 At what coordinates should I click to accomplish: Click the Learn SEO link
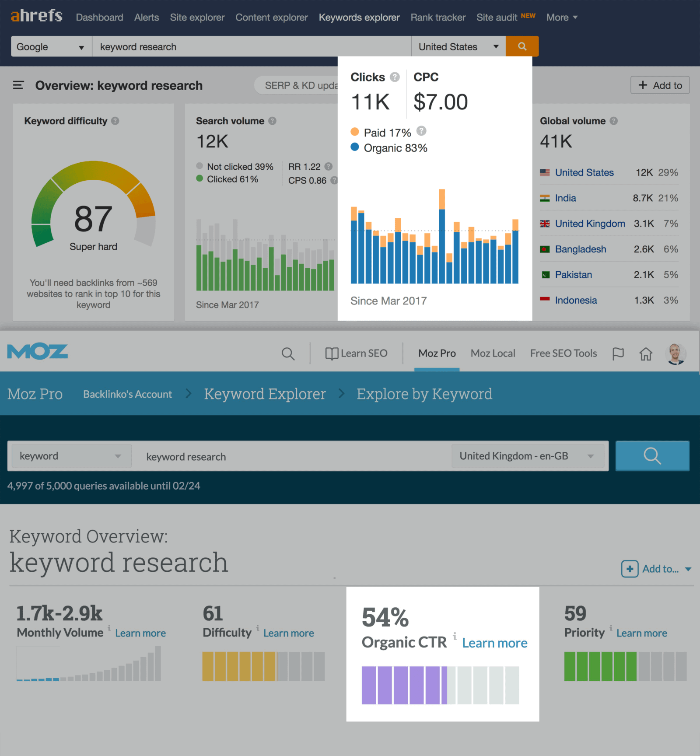point(356,353)
